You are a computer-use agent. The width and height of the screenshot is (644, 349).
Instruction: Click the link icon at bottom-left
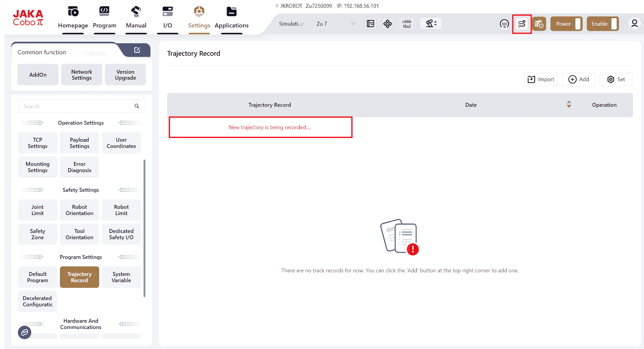[24, 332]
